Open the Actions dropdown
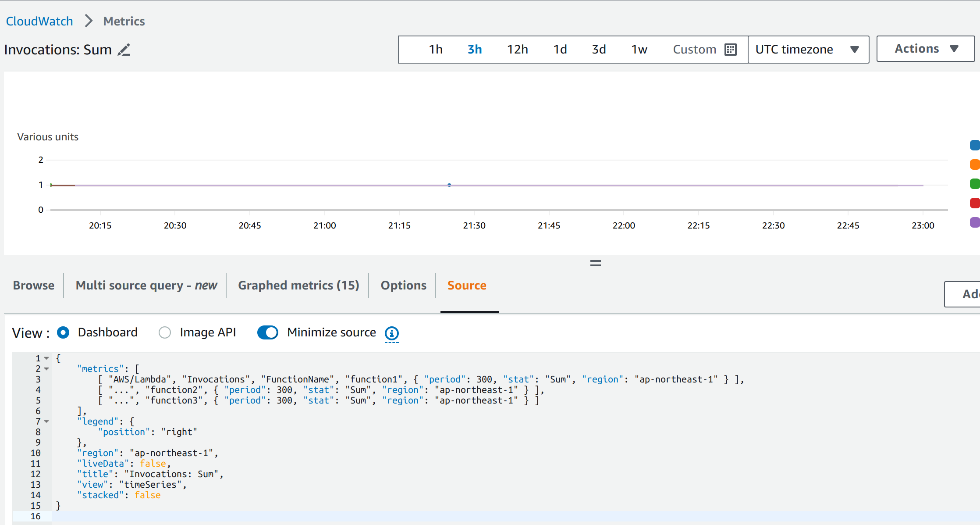 [925, 48]
